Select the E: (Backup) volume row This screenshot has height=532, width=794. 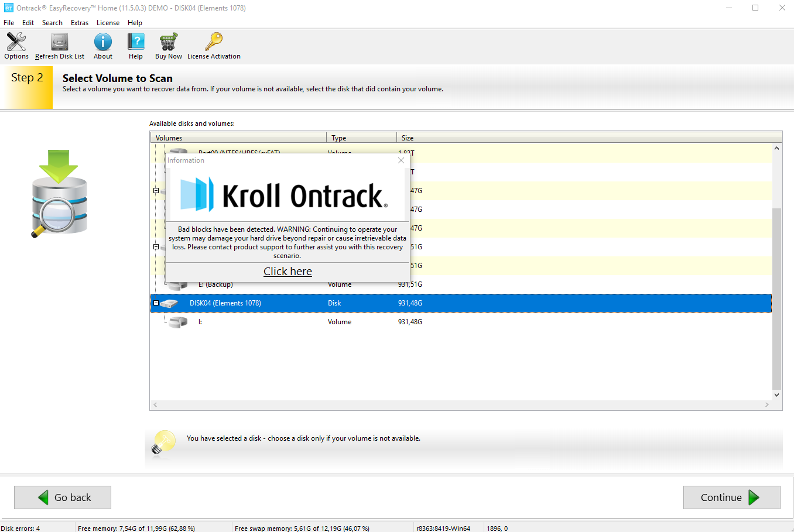461,286
